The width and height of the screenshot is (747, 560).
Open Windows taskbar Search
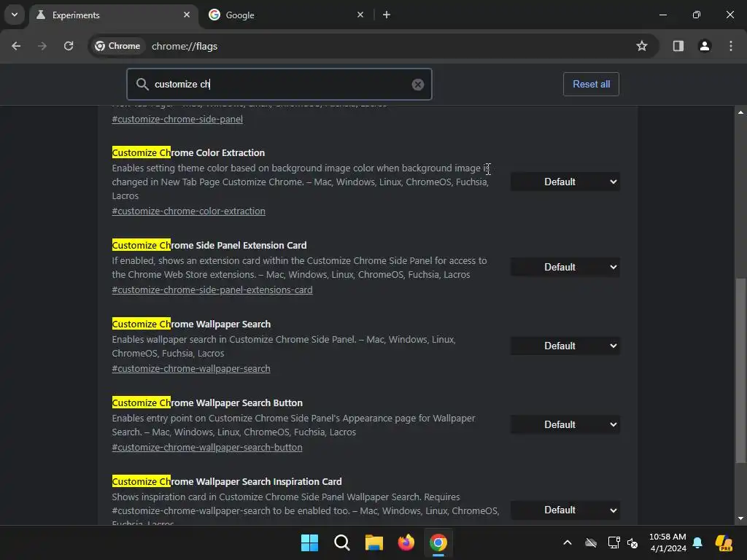[x=341, y=542]
